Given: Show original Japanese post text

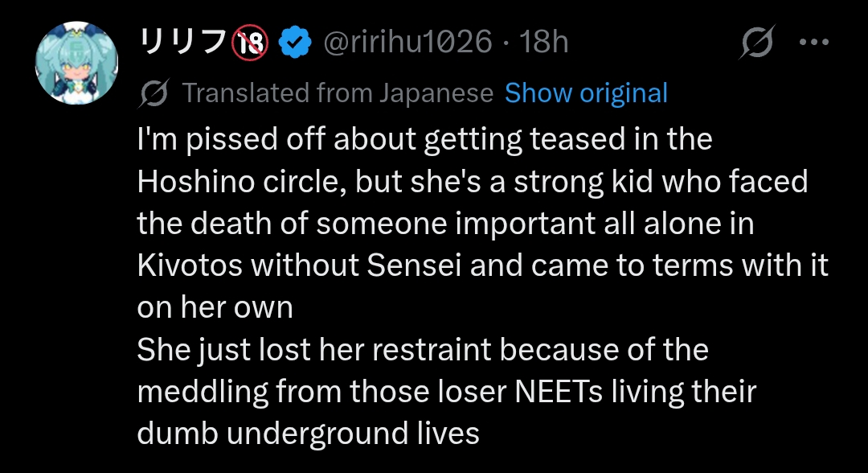Looking at the screenshot, I should (586, 94).
